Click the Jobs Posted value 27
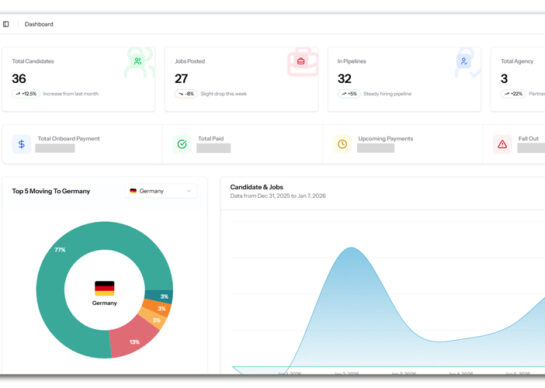This screenshot has width=545, height=388. pyautogui.click(x=181, y=79)
